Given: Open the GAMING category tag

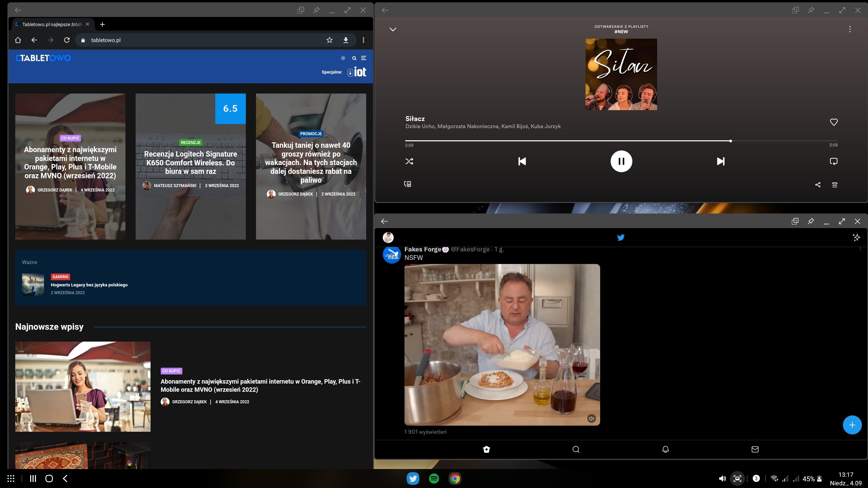Looking at the screenshot, I should (60, 277).
